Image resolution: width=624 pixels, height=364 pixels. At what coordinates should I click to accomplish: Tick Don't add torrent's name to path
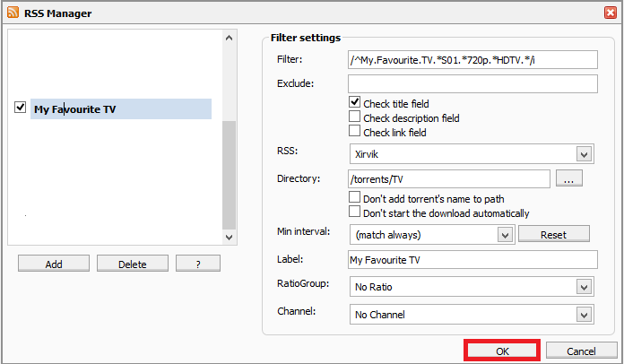354,197
